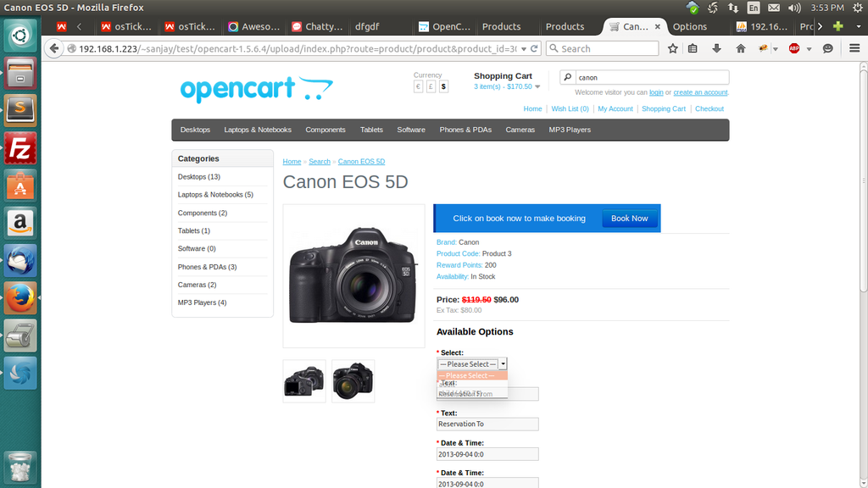Viewport: 868px width, 488px height.
Task: Click the create an account link
Action: [700, 92]
